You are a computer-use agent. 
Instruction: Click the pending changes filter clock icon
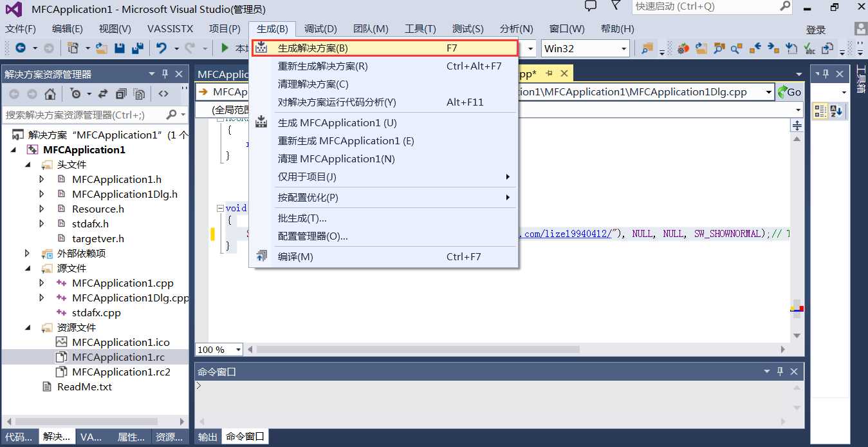click(76, 94)
